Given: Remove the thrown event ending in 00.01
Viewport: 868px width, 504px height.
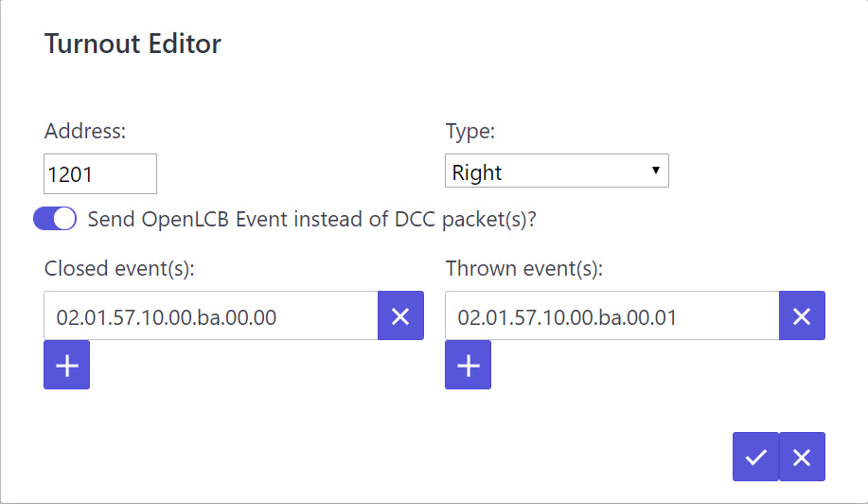Looking at the screenshot, I should [802, 315].
